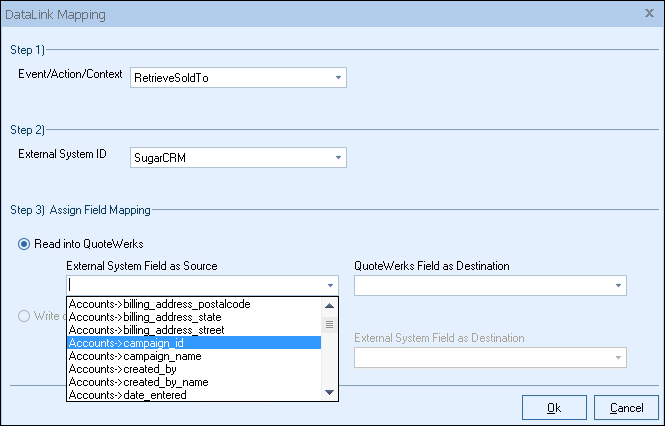This screenshot has height=426, width=665.
Task: Close the DataLink Mapping dialog
Action: pyautogui.click(x=649, y=15)
